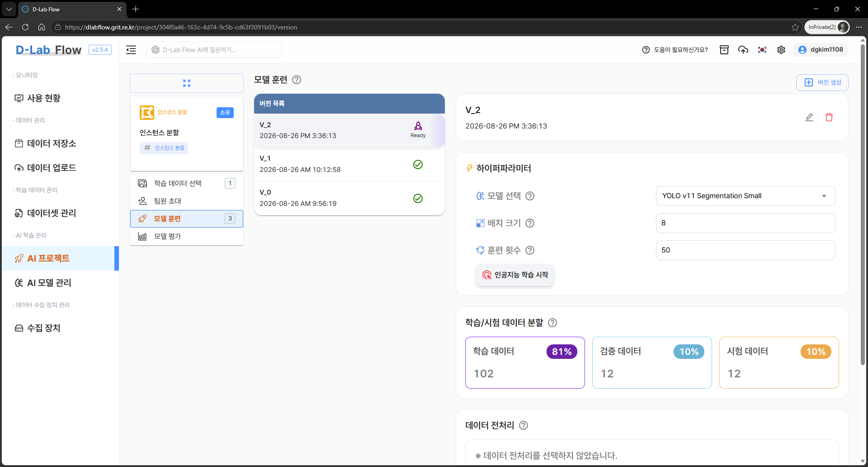Open a new browser tab

coord(136,9)
